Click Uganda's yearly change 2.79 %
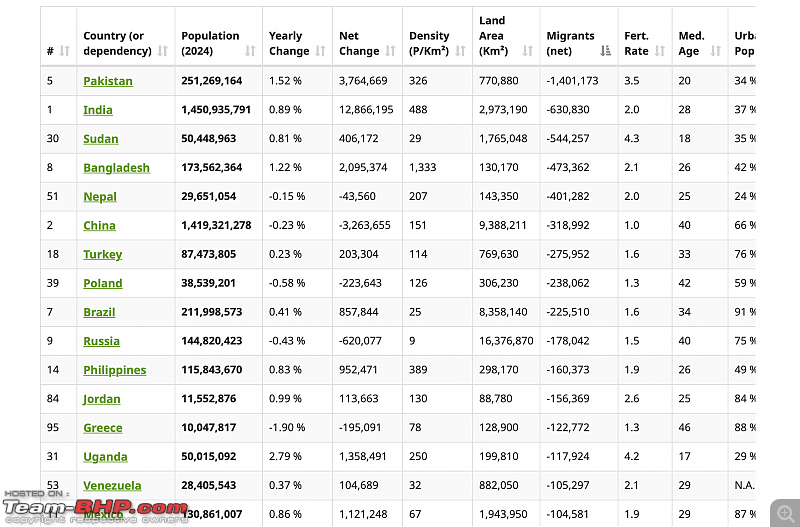This screenshot has width=800, height=527. coord(285,457)
